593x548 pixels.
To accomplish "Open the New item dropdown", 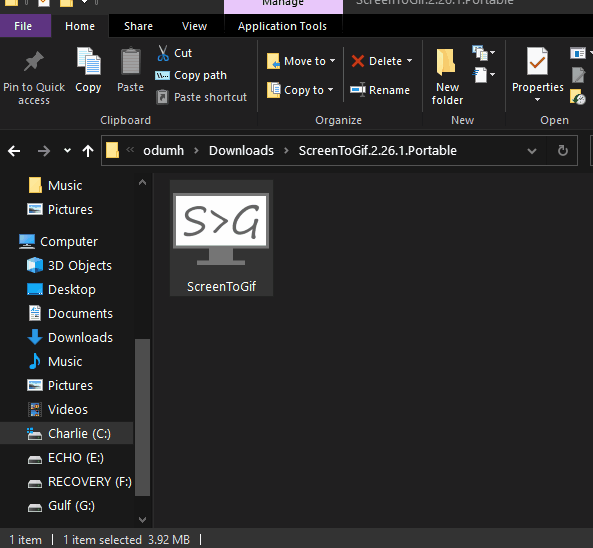I will (484, 53).
